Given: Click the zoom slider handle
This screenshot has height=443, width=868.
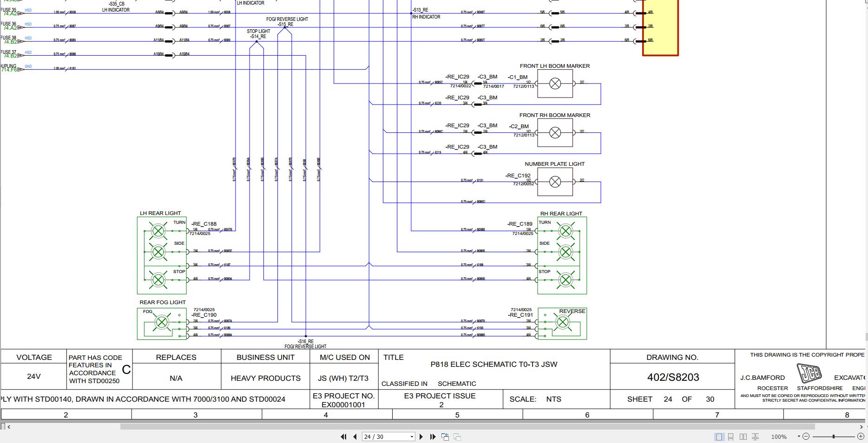Looking at the screenshot, I should [x=834, y=436].
